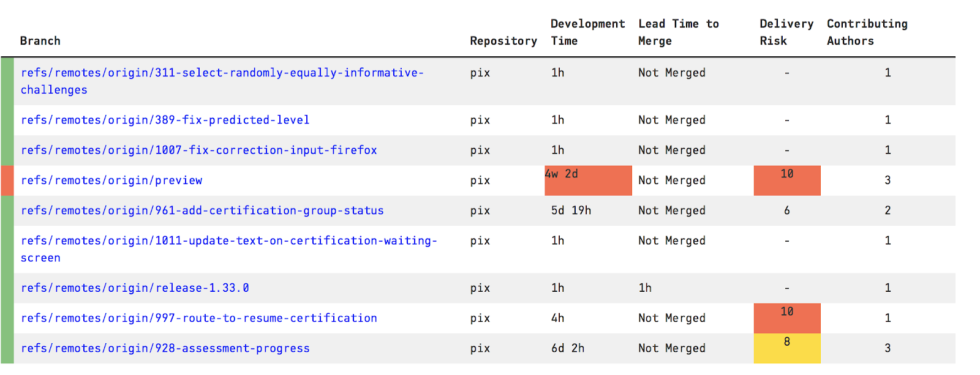980x375 pixels.
Task: Open the refs/remotes/origin/preview branch link
Action: pos(111,180)
